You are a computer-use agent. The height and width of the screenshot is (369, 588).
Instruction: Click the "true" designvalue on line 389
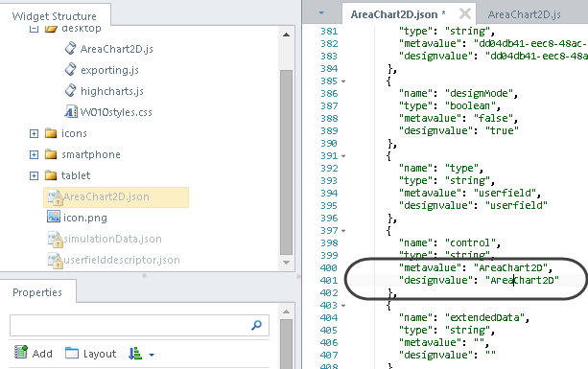point(502,130)
